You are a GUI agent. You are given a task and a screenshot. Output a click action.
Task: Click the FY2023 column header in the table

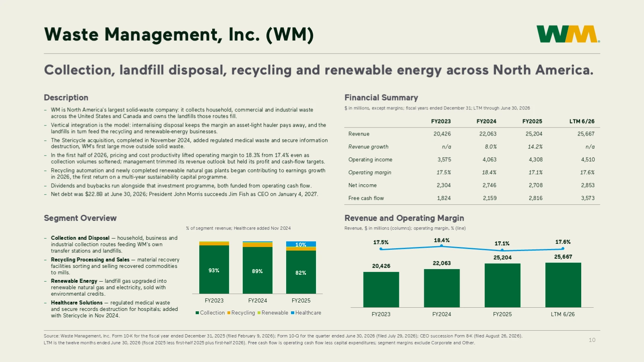(x=441, y=121)
